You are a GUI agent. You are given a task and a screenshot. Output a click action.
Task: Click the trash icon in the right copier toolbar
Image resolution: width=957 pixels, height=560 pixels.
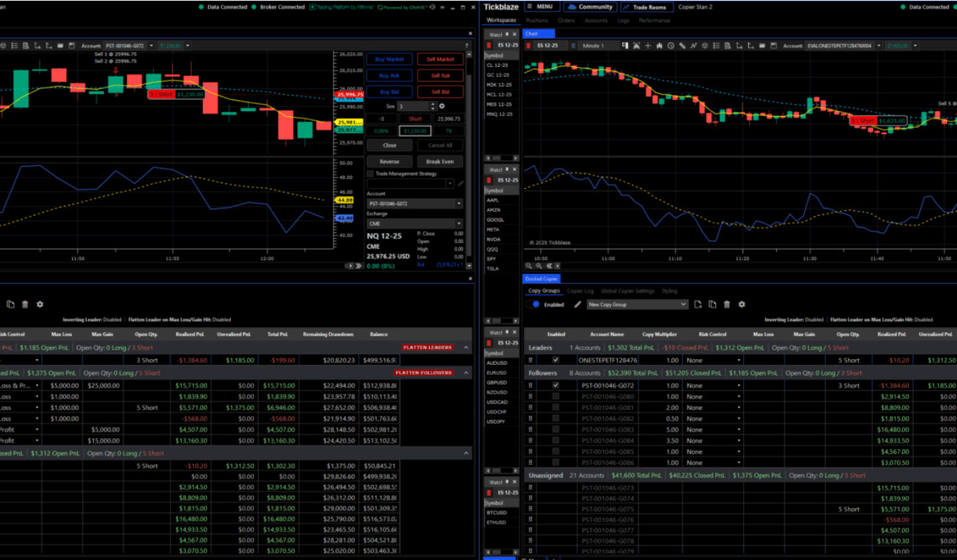point(727,304)
